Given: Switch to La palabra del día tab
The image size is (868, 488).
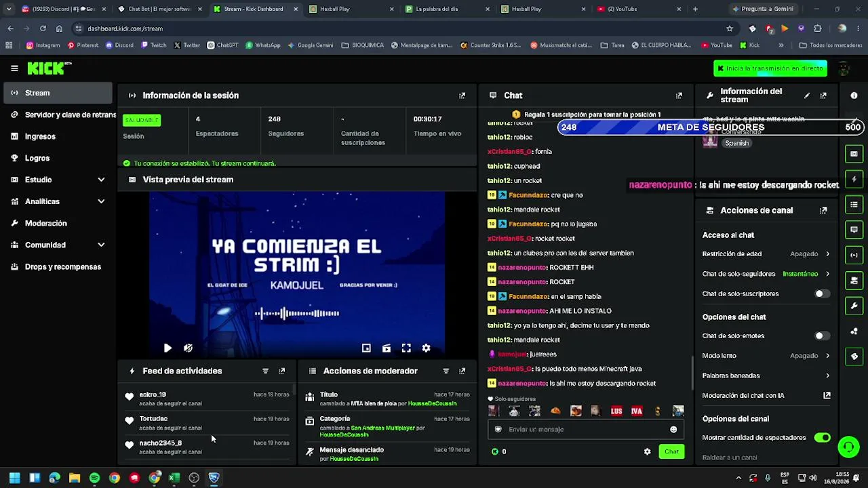Looking at the screenshot, I should click(448, 9).
